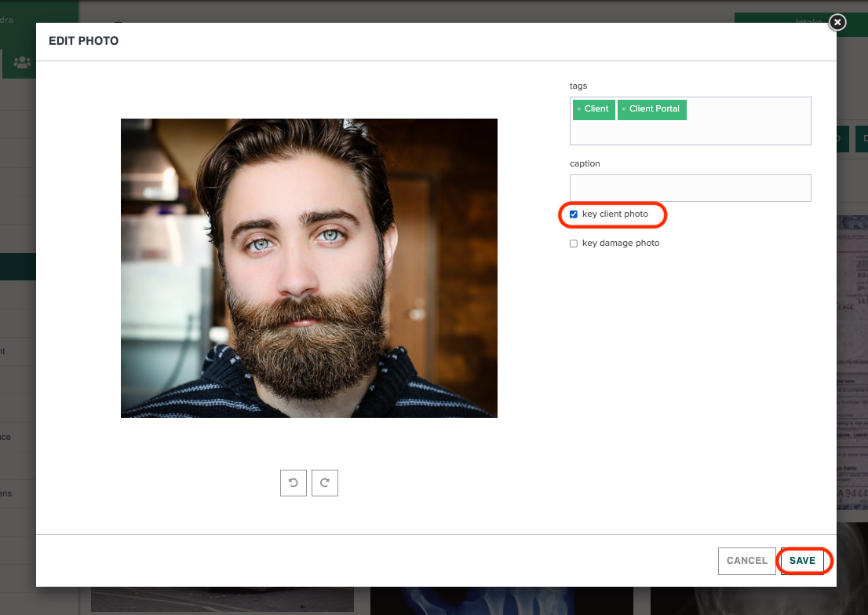Screen dimensions: 868x615
Task: Rotate photo counterclockwise
Action: click(294, 482)
